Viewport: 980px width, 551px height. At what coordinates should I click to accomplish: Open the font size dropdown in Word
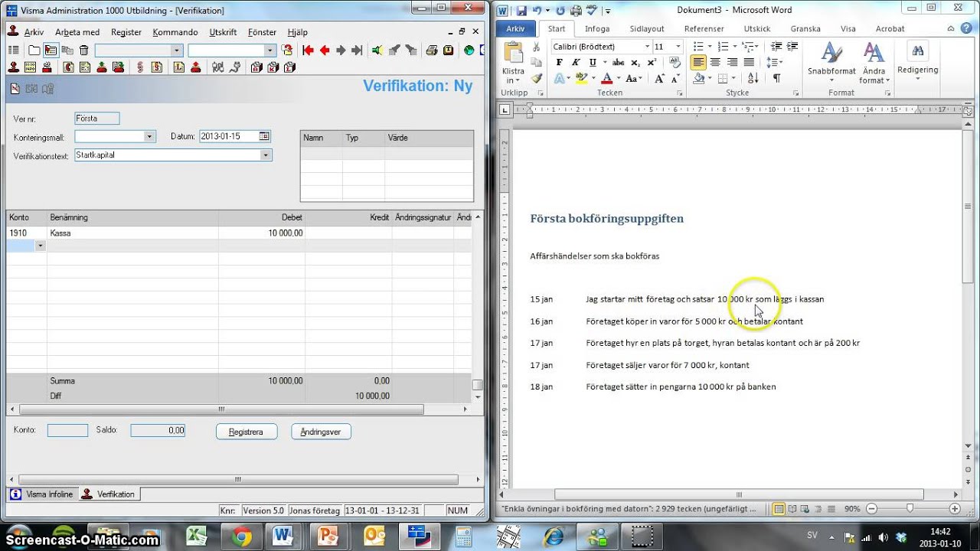click(678, 47)
